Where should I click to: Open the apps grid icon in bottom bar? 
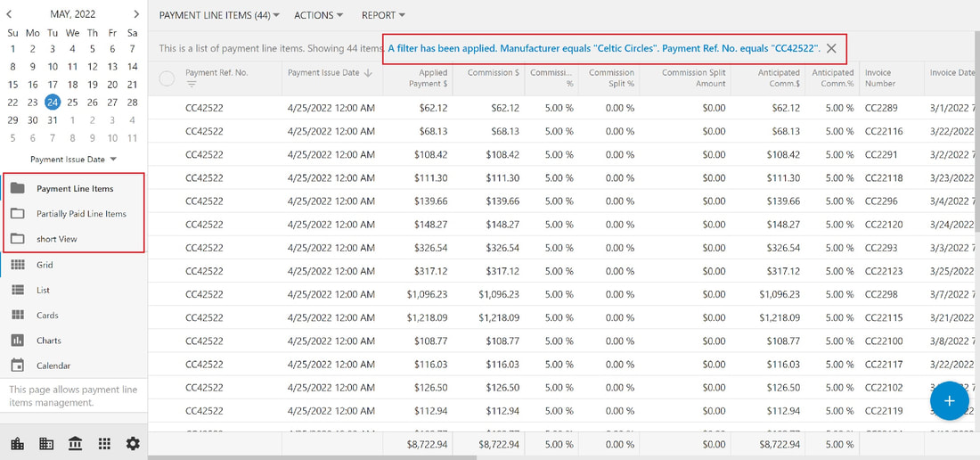coord(104,444)
